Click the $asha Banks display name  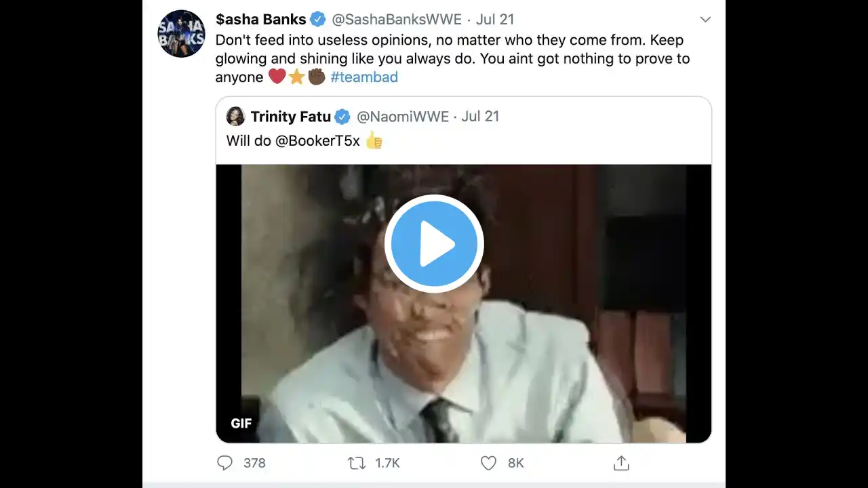(260, 19)
